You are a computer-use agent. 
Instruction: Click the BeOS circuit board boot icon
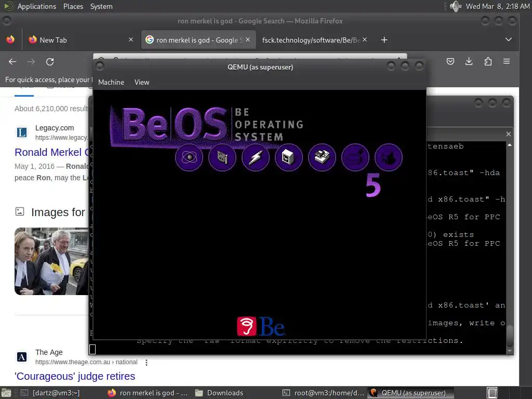click(x=222, y=157)
